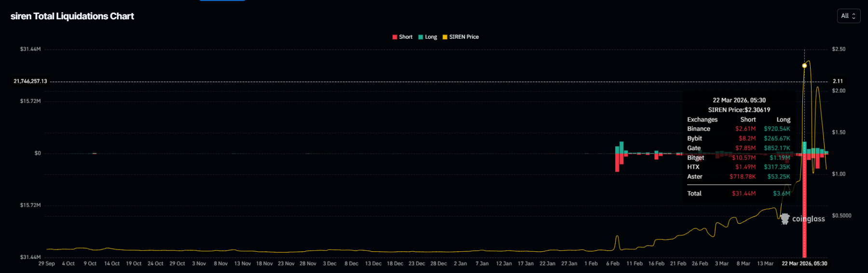868x273 pixels.
Task: Click the $1.00 right axis label
Action: point(839,174)
